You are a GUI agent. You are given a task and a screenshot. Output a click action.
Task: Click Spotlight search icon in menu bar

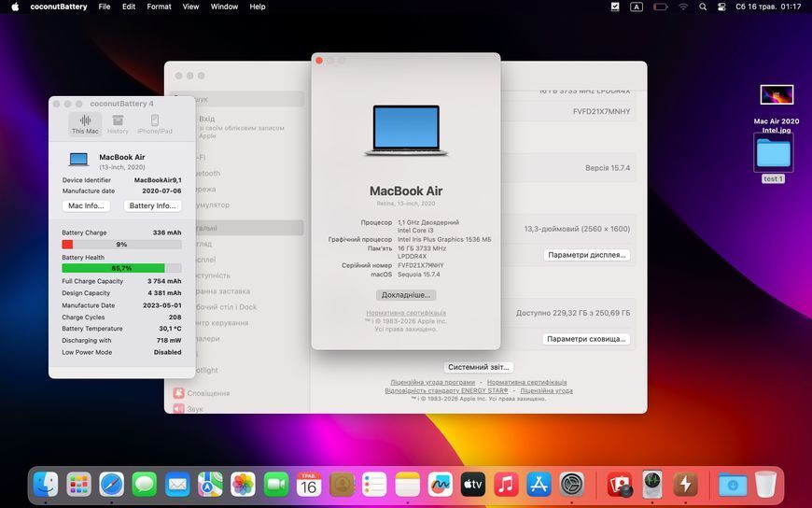coord(703,7)
